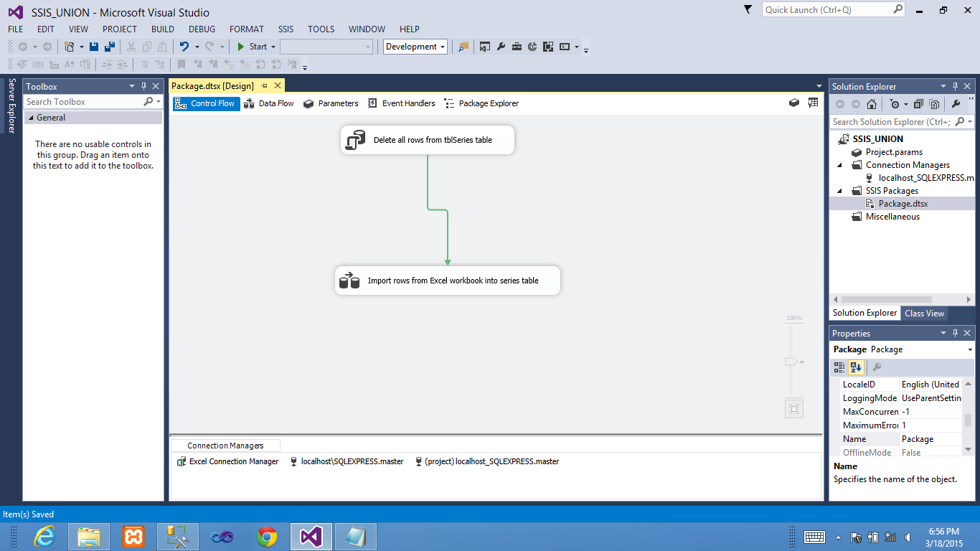The width and height of the screenshot is (980, 551).
Task: Open the SSIS menu
Action: point(286,29)
